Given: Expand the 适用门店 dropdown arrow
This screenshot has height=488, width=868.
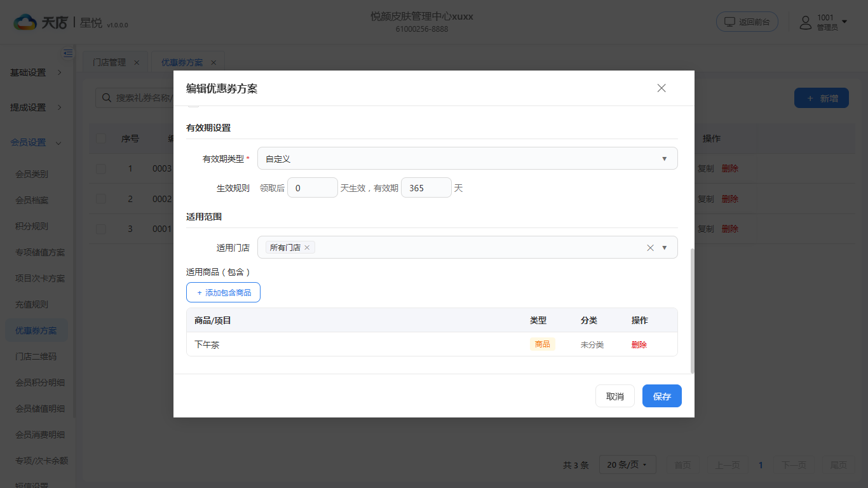Looking at the screenshot, I should pos(665,248).
